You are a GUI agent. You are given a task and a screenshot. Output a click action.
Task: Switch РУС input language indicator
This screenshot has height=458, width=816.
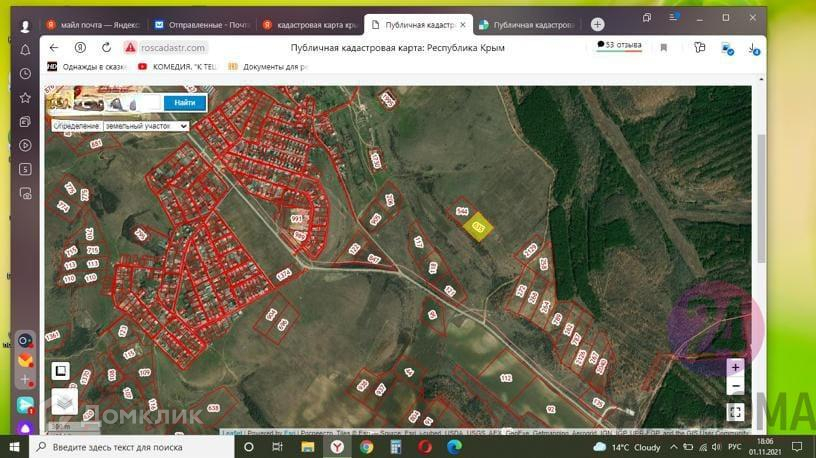(x=734, y=447)
